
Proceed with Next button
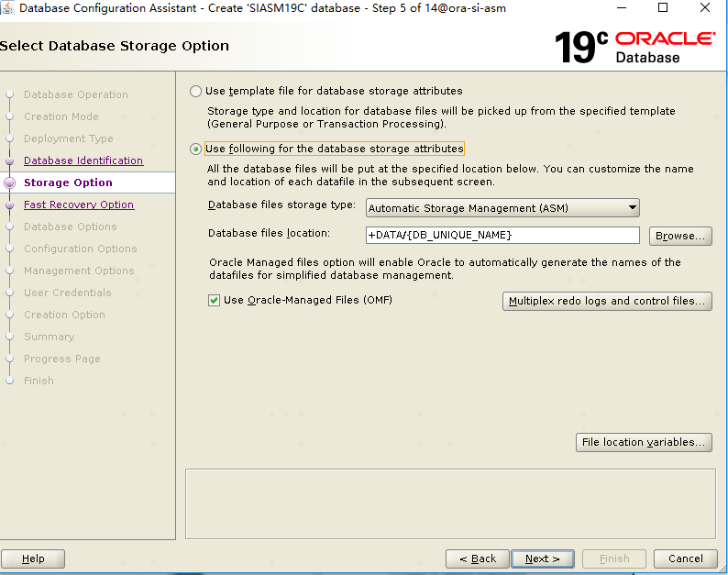[542, 558]
